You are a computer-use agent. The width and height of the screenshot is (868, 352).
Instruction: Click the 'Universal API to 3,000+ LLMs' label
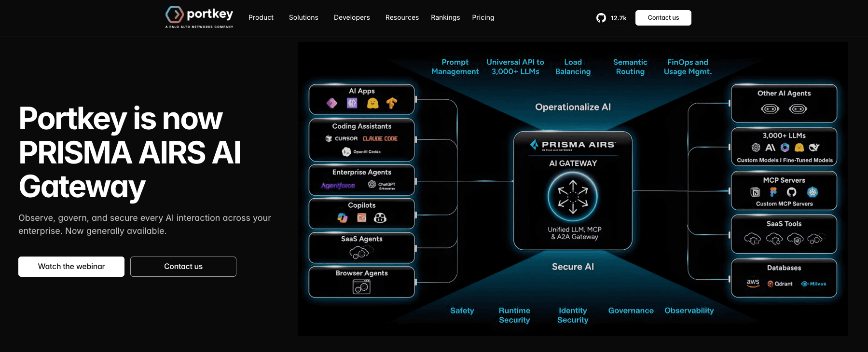[x=515, y=67]
